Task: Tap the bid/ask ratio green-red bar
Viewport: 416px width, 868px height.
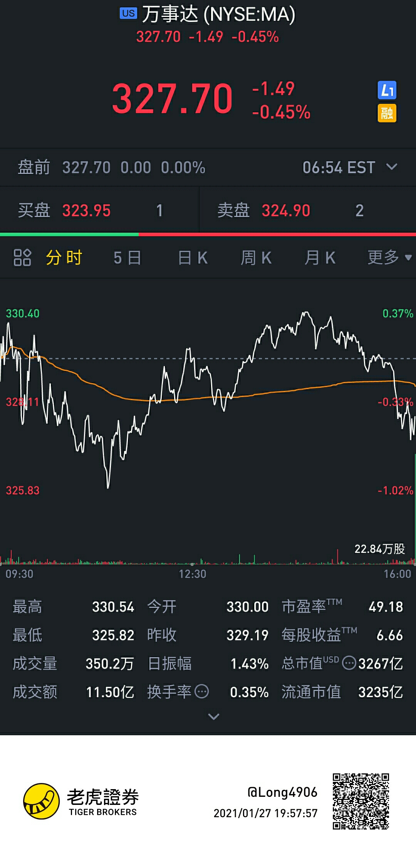Action: 208,234
